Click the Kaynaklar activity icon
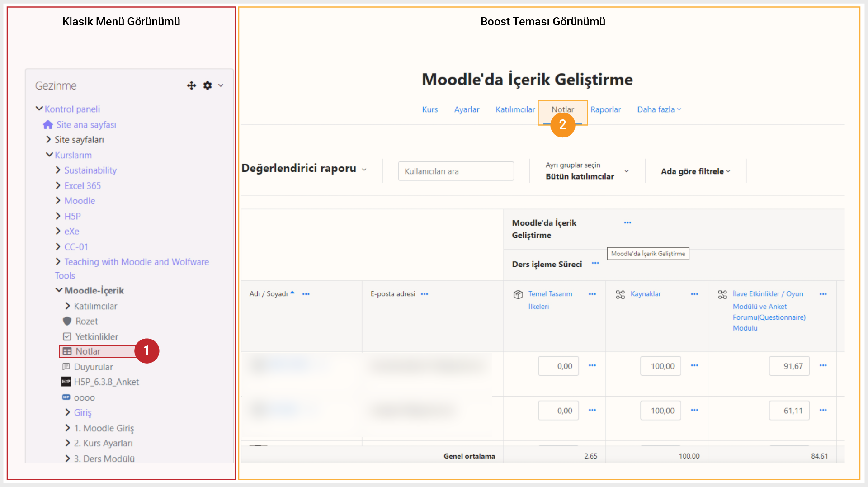The height and width of the screenshot is (487, 868). coord(620,294)
